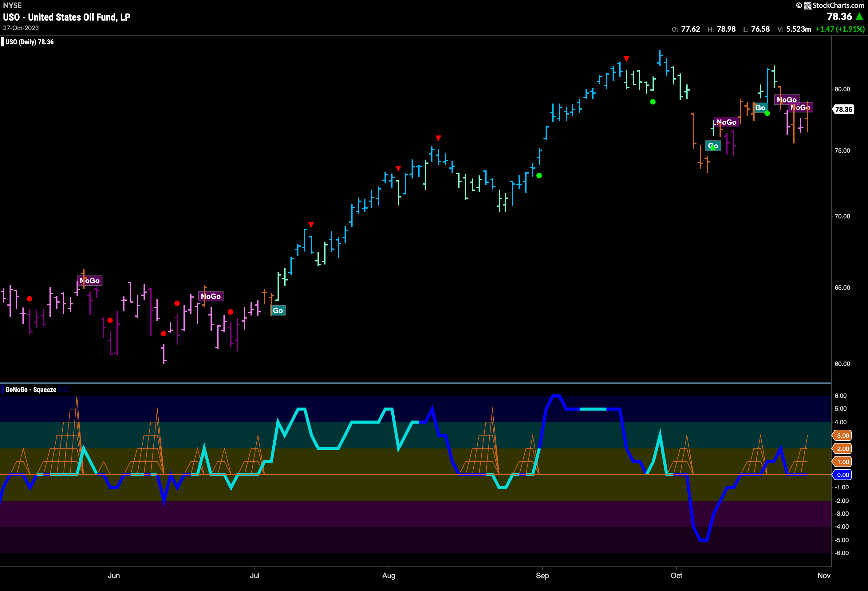The height and width of the screenshot is (591, 868).
Task: Click the Jul label on the time axis
Action: 255,576
